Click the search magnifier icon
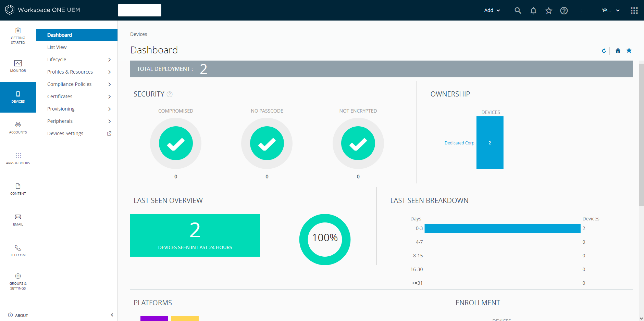Viewport: 644px width, 321px height. click(x=518, y=10)
